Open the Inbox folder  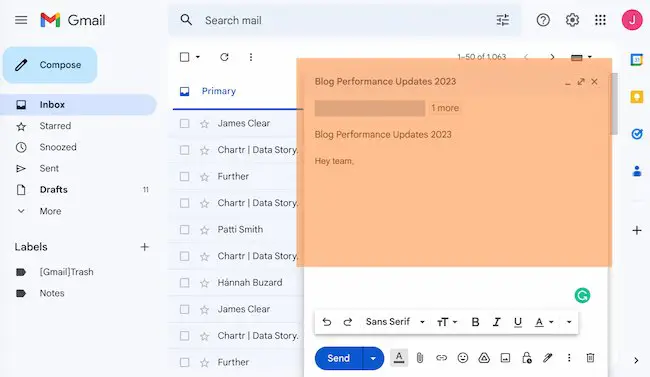[78, 105]
